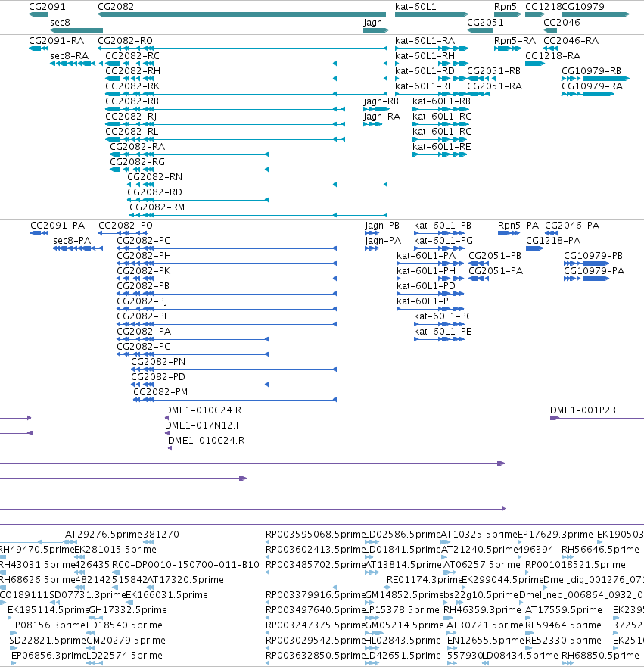Select transcript CG1218-RA label
The image size is (644, 667).
(552, 56)
